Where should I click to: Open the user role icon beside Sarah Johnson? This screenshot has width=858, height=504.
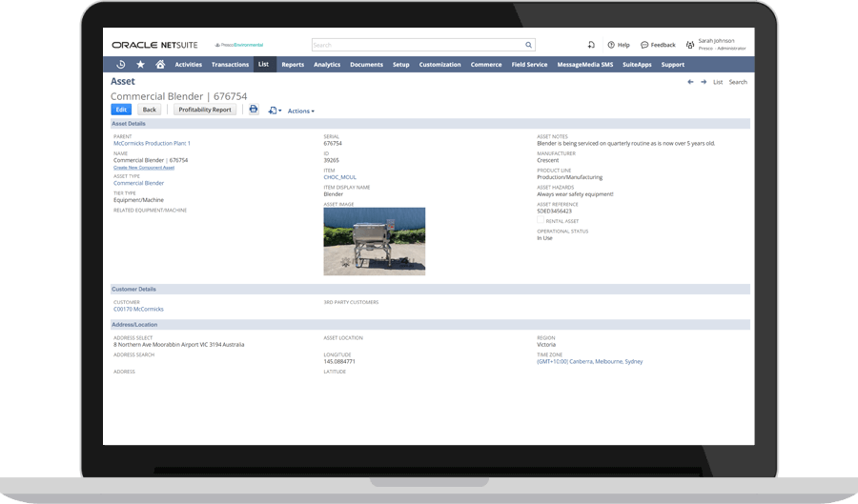690,45
